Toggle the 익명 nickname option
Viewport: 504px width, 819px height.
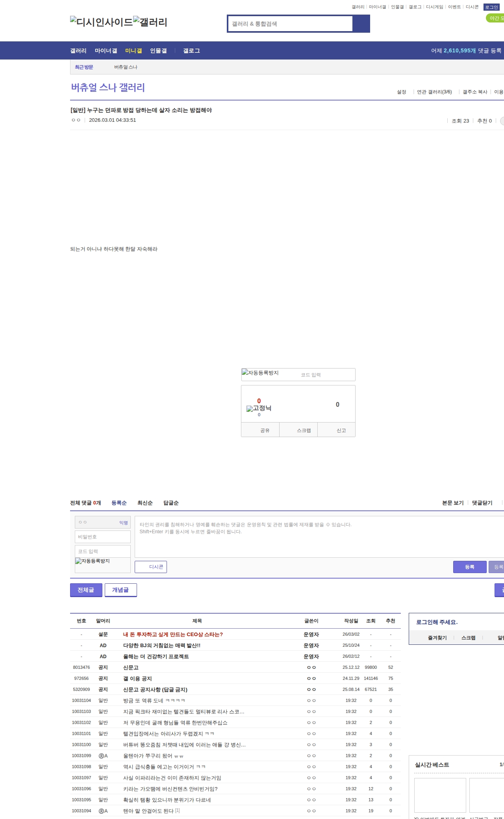tap(123, 523)
